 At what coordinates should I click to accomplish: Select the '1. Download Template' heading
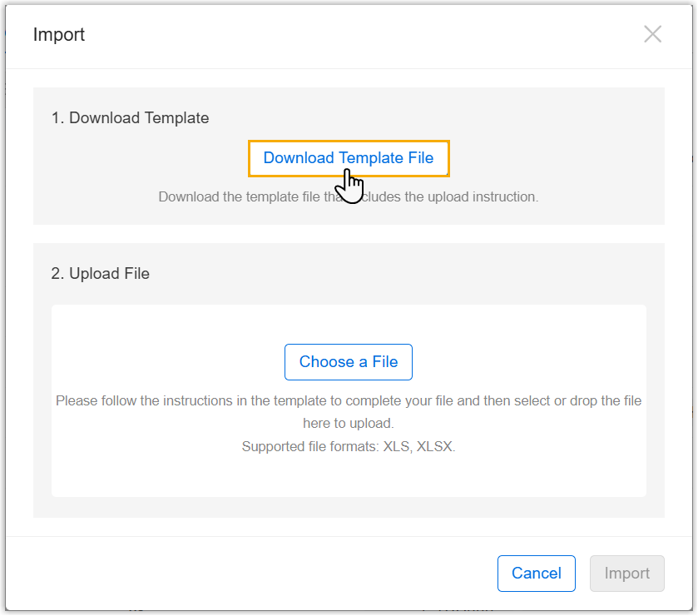coord(130,118)
